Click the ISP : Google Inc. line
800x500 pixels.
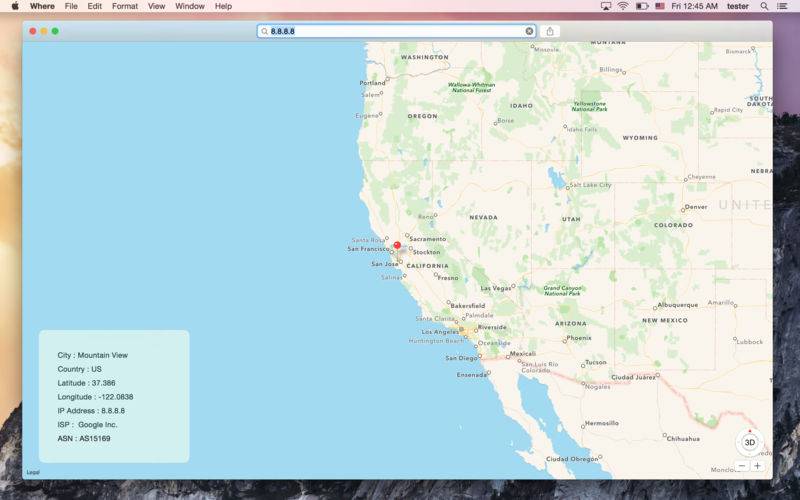tap(88, 424)
